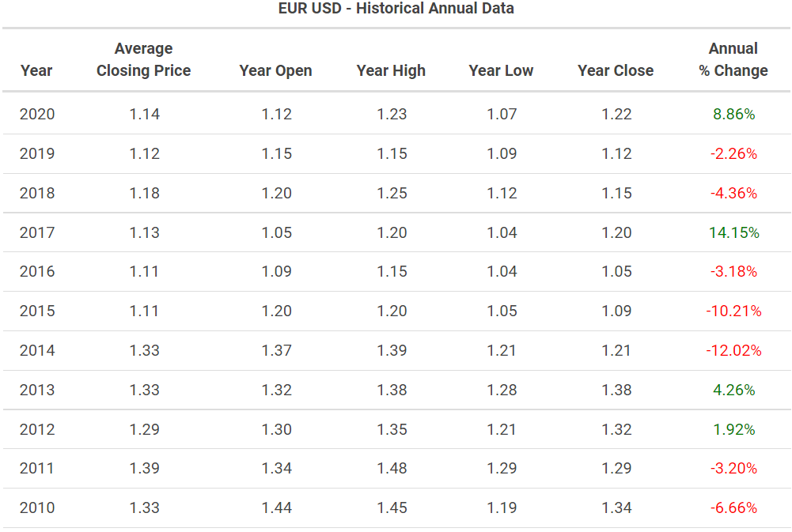The height and width of the screenshot is (532, 792).
Task: Click the 2019 year cell
Action: 37,153
